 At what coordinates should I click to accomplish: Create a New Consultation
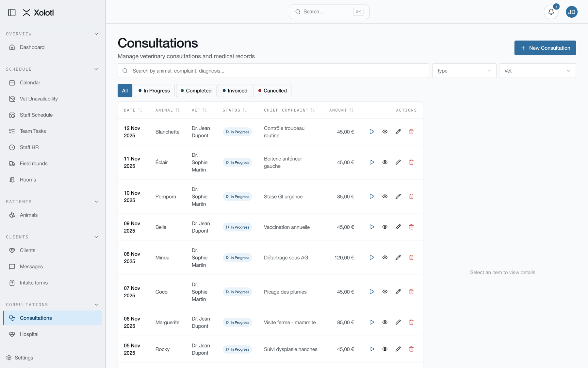(545, 48)
